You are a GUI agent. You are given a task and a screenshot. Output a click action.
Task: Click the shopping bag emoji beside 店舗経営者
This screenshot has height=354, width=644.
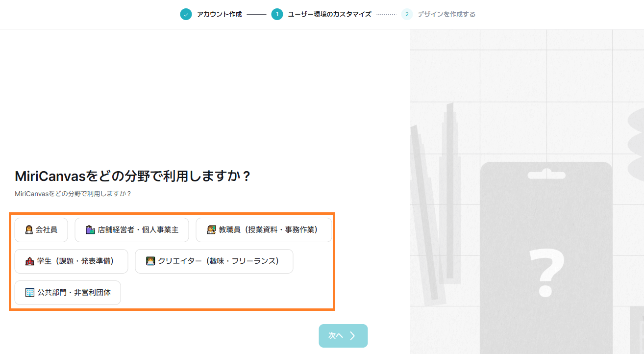coord(90,229)
